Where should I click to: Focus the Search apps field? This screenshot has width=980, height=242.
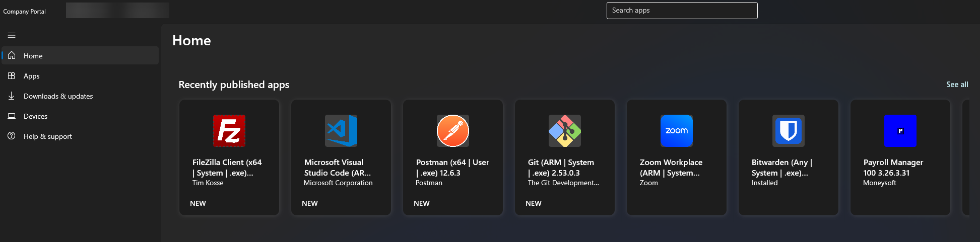point(682,11)
